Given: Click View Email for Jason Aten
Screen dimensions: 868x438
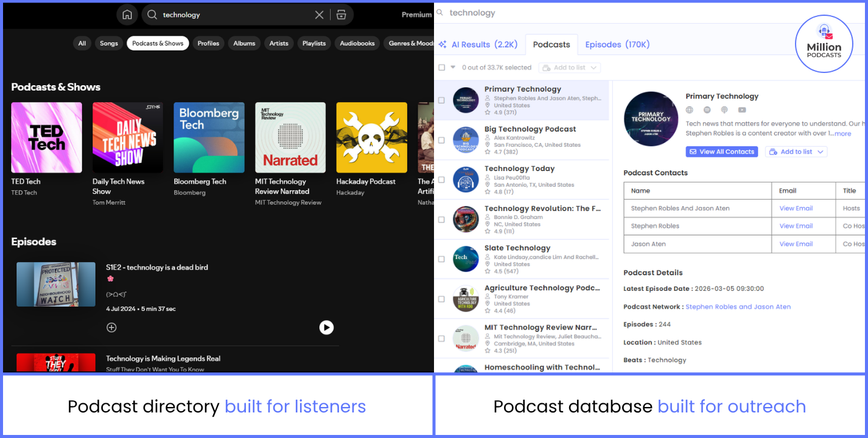Looking at the screenshot, I should click(796, 244).
